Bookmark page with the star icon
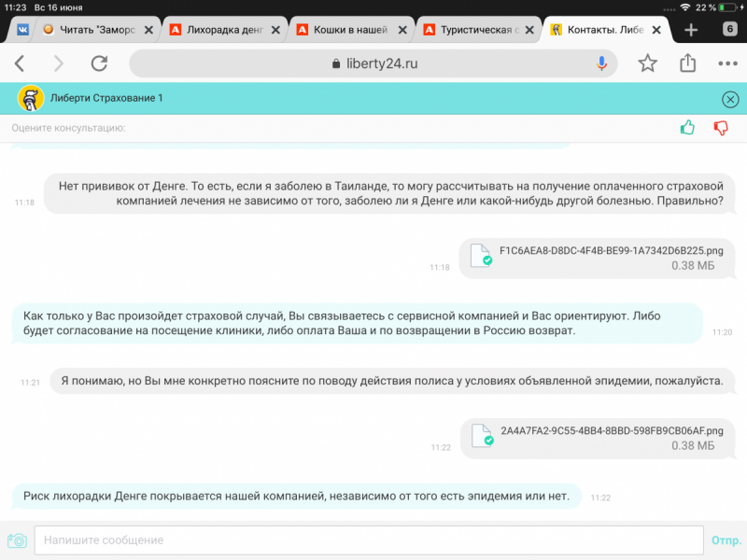The width and height of the screenshot is (747, 560). coord(647,63)
